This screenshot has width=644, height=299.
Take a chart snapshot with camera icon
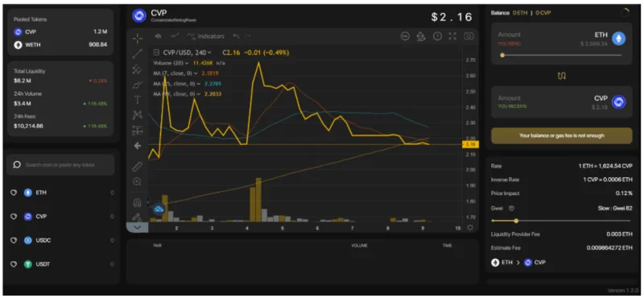tap(469, 36)
